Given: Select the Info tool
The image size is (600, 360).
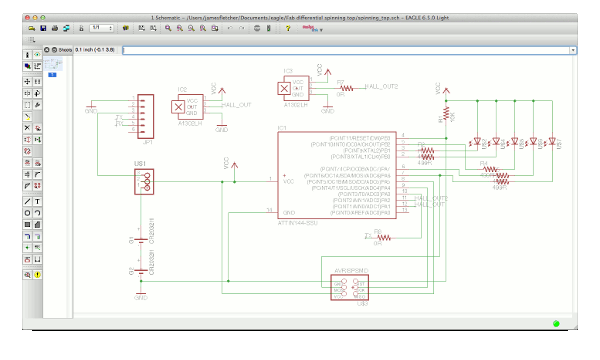Looking at the screenshot, I should pos(27,55).
